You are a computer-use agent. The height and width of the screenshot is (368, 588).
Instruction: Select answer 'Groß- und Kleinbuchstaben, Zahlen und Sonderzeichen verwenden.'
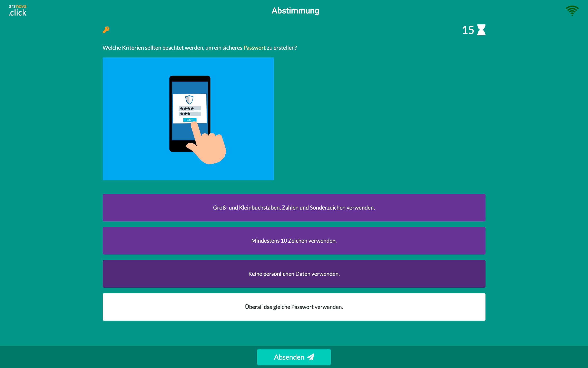(x=294, y=208)
